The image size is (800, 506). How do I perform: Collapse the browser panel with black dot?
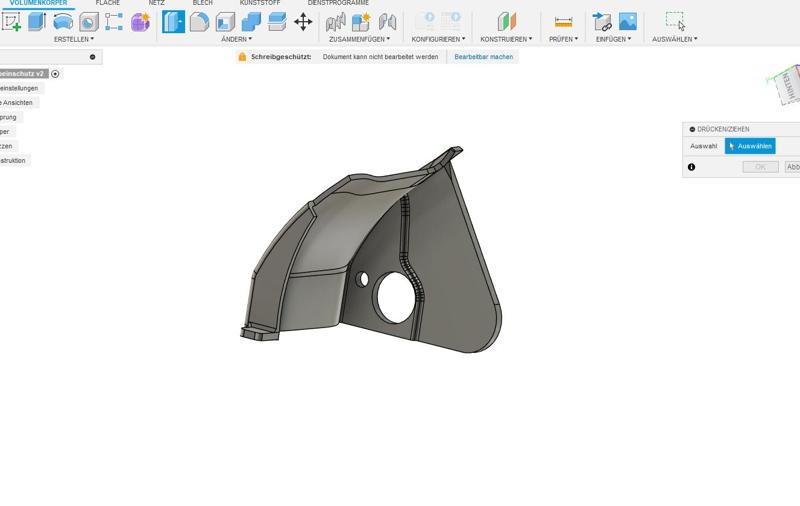click(92, 57)
